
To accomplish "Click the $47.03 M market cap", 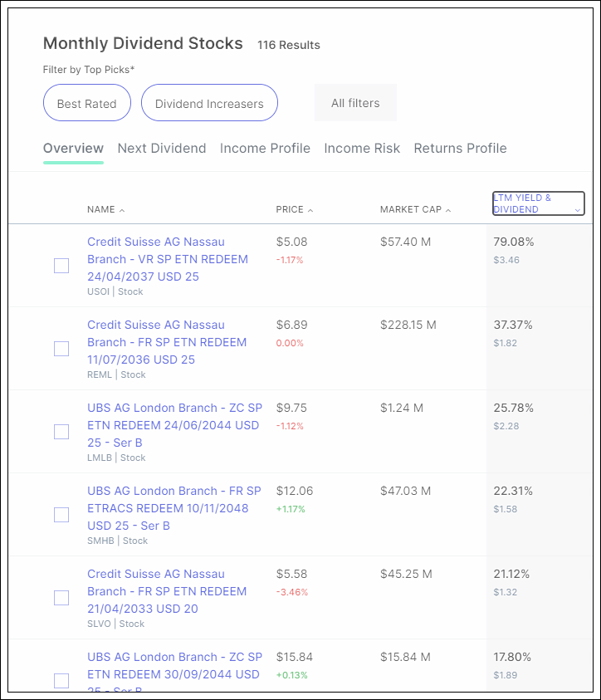I will (x=405, y=491).
